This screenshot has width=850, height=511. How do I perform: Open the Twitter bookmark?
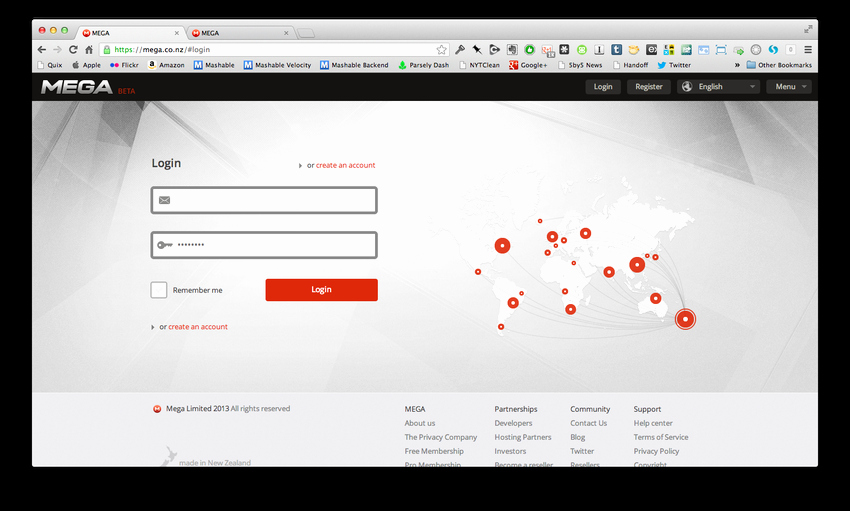[674, 65]
